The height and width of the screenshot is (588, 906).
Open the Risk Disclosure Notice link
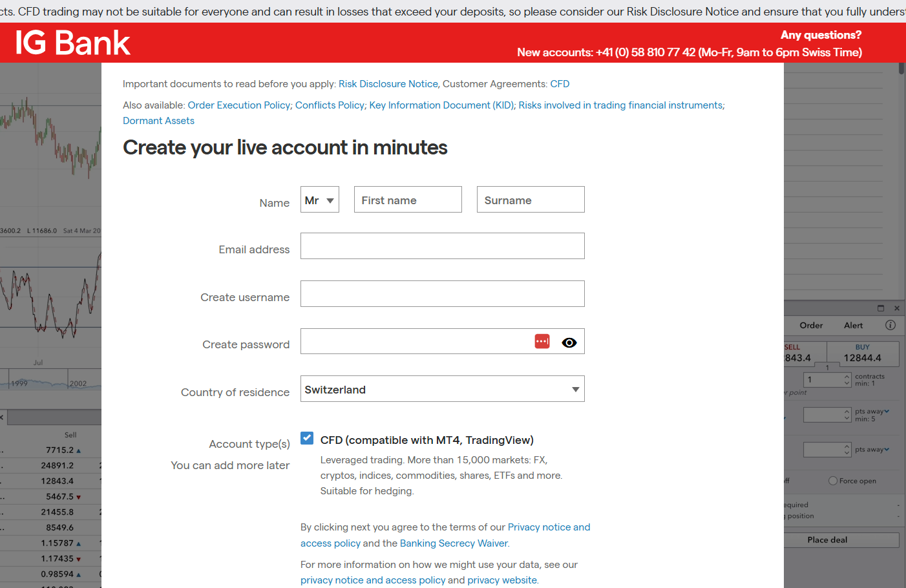pos(388,84)
